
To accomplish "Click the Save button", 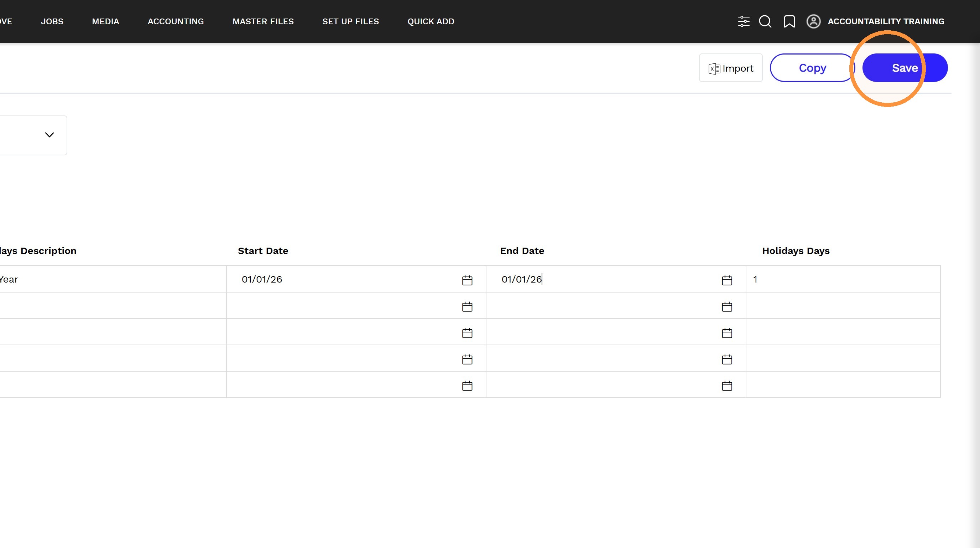I will (x=905, y=68).
